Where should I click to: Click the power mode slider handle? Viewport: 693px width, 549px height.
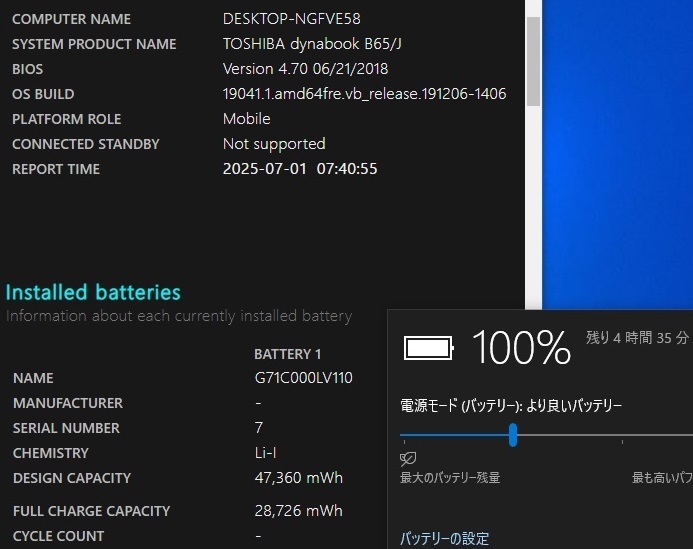coord(513,435)
